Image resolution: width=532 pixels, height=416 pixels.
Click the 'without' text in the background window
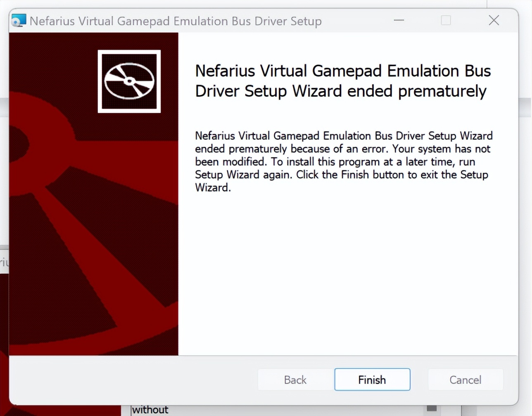coord(150,410)
